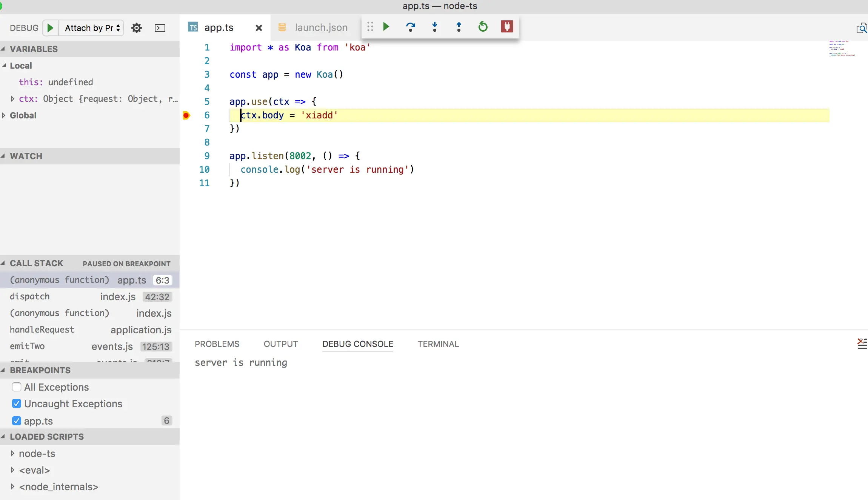Screen dimensions: 868x500
Task: Click the Step Into debug icon
Action: point(435,27)
